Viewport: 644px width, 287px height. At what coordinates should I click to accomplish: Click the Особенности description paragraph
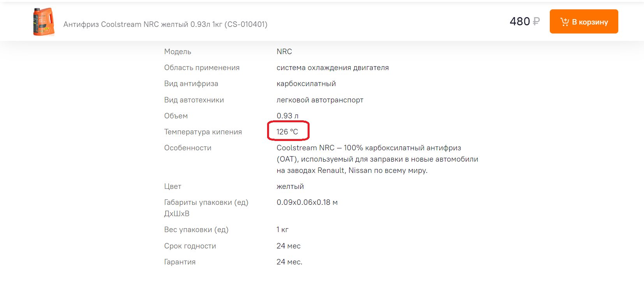(377, 159)
